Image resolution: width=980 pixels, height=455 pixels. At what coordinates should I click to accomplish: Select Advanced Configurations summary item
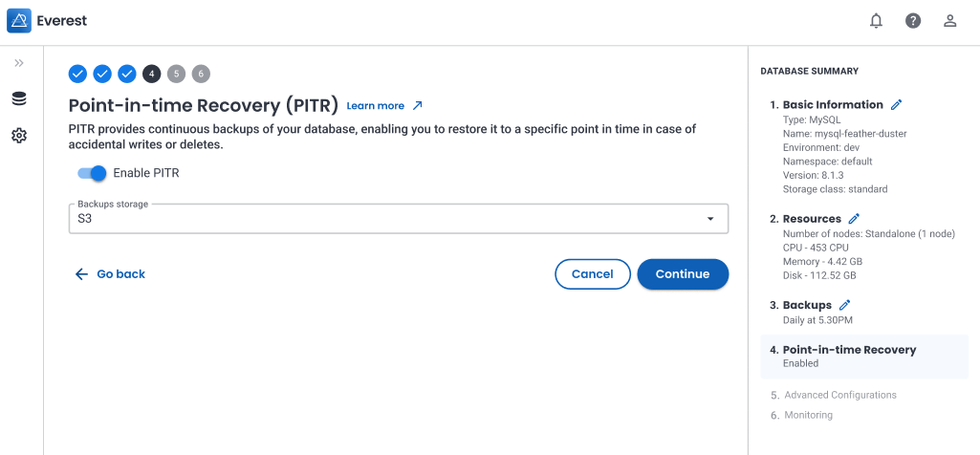(x=839, y=395)
